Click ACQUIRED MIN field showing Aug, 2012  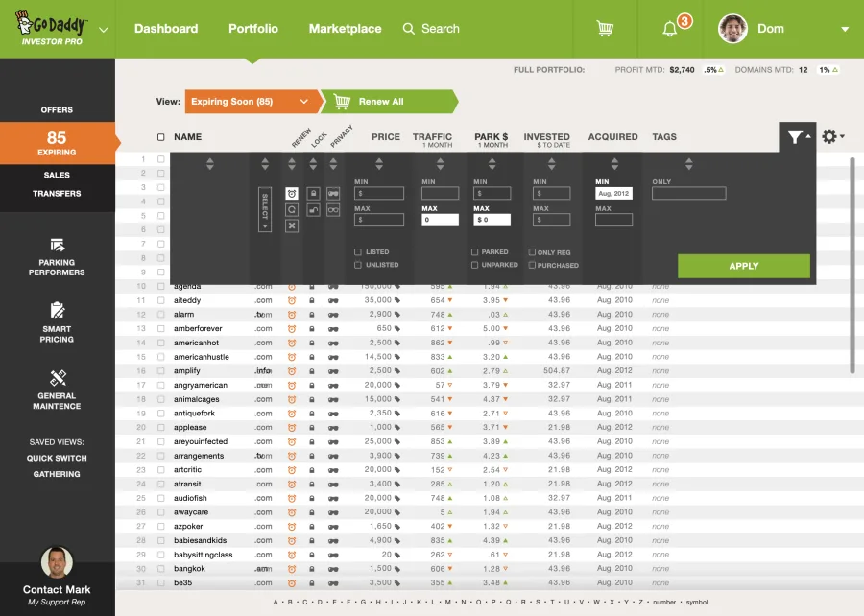(613, 193)
